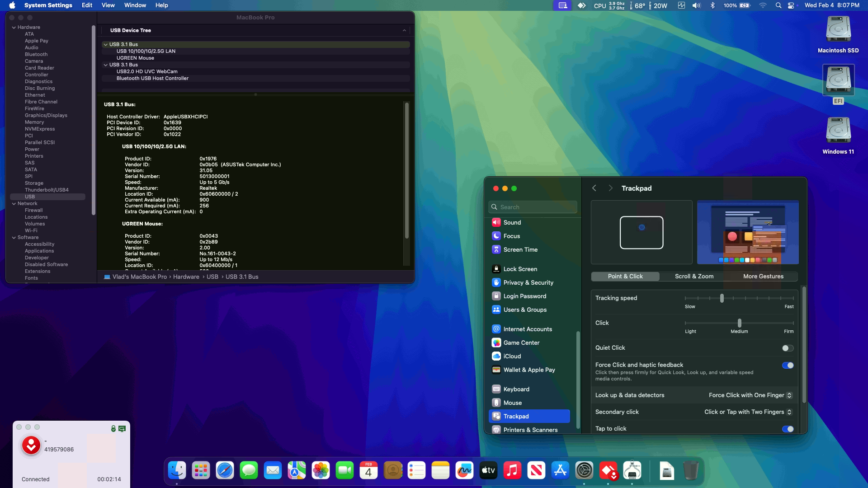
Task: Open Wallet & Apple Pay icon
Action: 496,370
